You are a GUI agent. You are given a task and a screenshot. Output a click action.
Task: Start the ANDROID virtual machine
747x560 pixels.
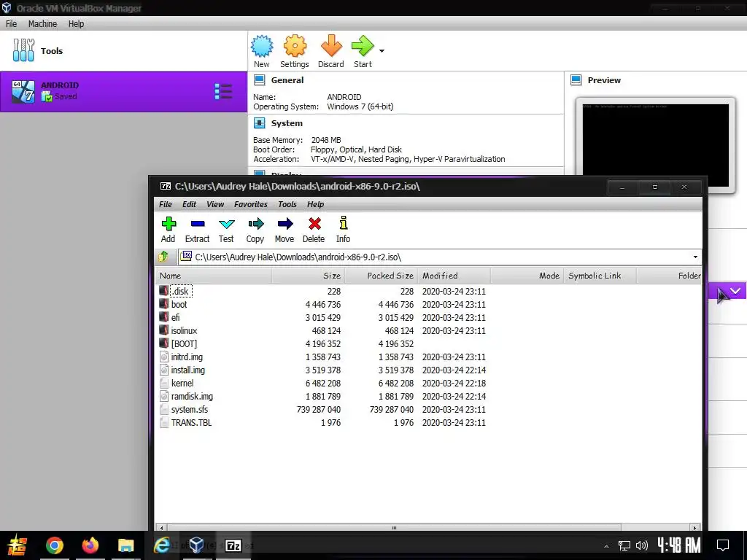363,51
